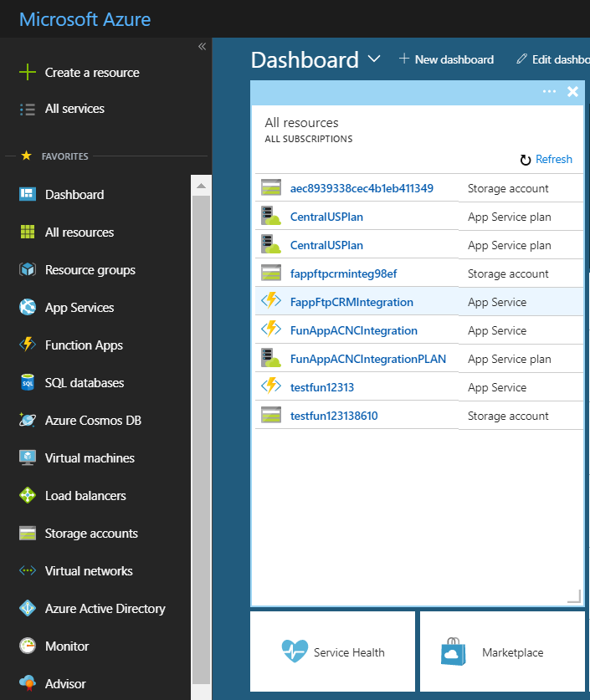
Task: Click ALL SUBSCRIPTIONS subtitle text
Action: click(309, 139)
